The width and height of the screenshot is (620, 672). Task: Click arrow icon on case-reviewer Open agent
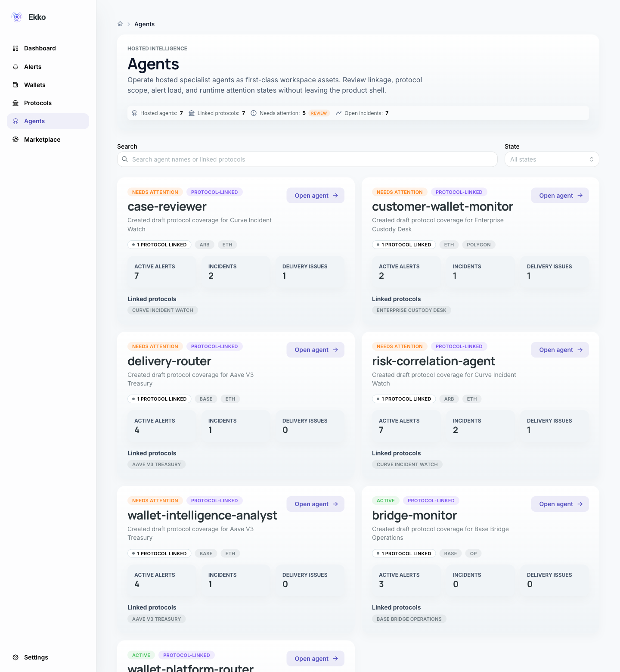click(335, 196)
